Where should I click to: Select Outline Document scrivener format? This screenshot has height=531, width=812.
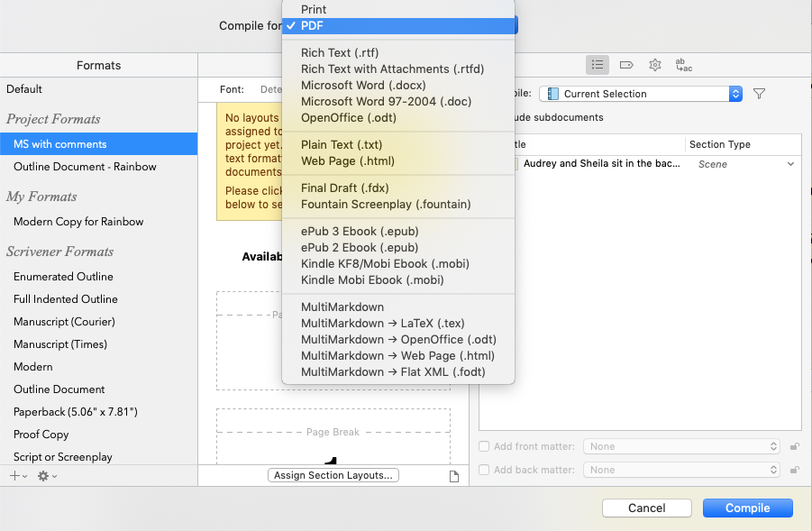98,389
